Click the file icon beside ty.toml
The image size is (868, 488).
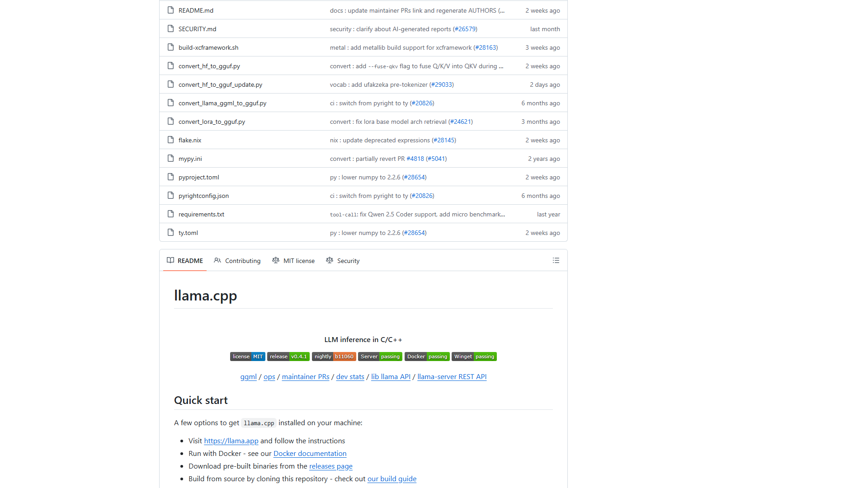[x=170, y=232]
